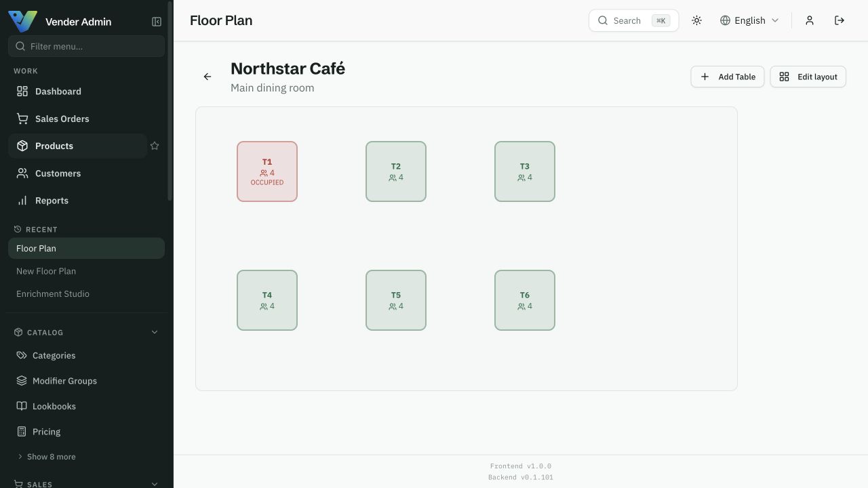Collapse the sidebar panel icon
This screenshot has width=868, height=488.
(x=157, y=22)
